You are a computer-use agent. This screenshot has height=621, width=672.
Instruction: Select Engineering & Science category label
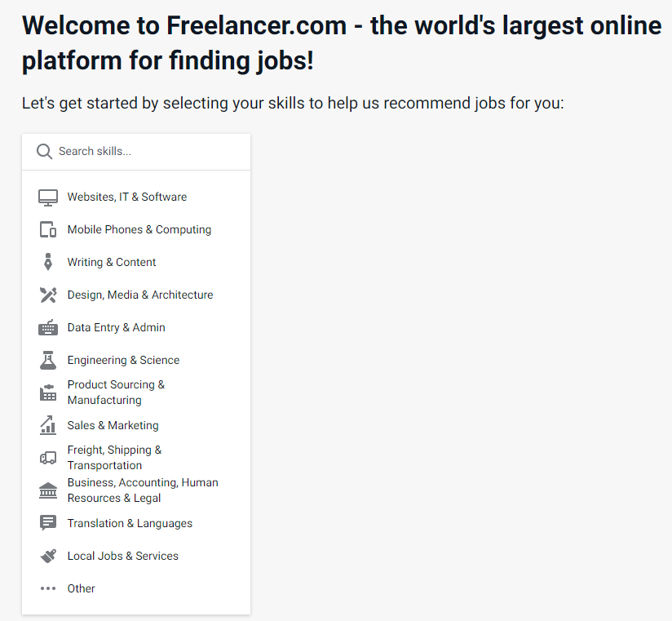point(123,360)
